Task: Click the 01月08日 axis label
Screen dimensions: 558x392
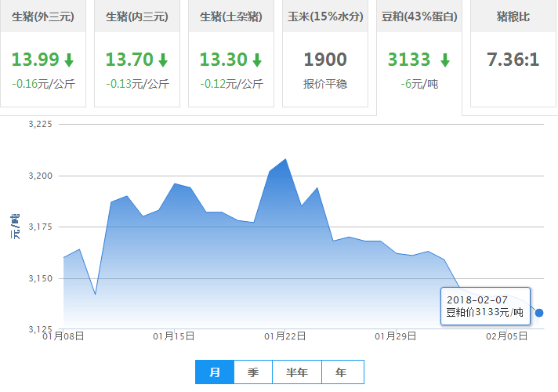Action: tap(63, 336)
